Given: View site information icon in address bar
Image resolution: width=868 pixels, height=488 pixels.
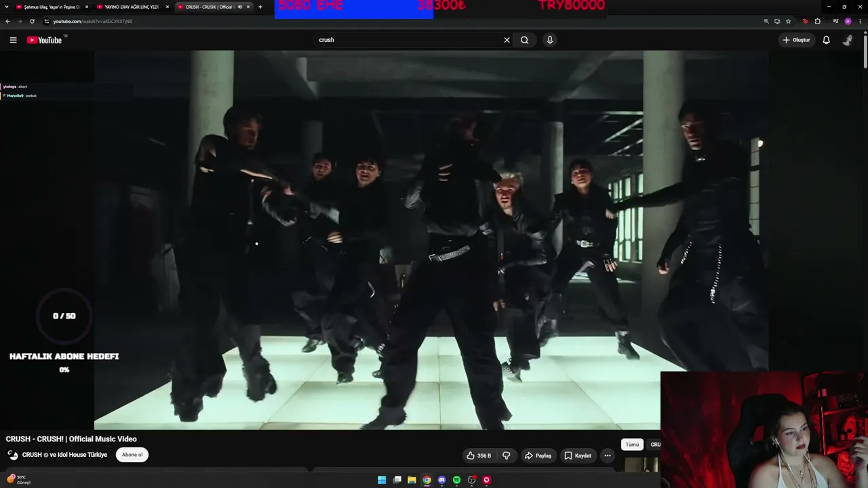Looking at the screenshot, I should click(x=47, y=21).
